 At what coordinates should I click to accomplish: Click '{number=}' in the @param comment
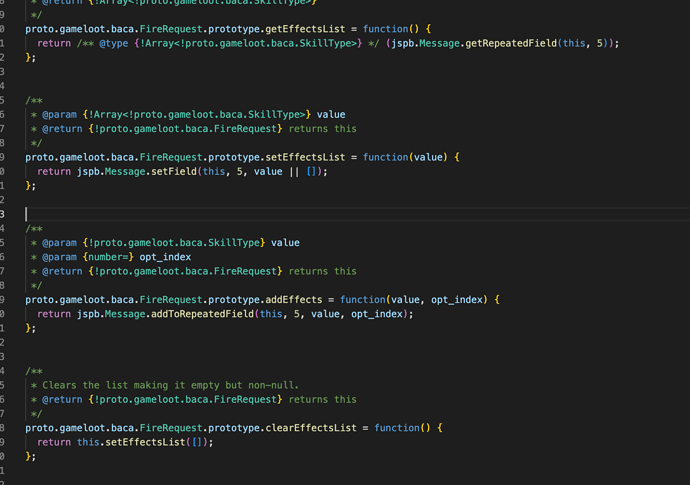(108, 257)
